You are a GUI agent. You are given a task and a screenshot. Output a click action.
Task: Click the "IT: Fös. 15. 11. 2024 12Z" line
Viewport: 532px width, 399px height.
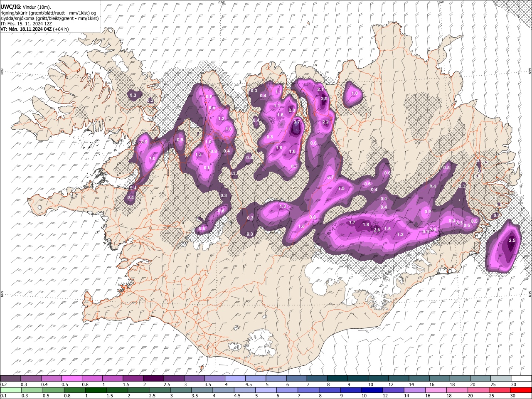[26, 24]
